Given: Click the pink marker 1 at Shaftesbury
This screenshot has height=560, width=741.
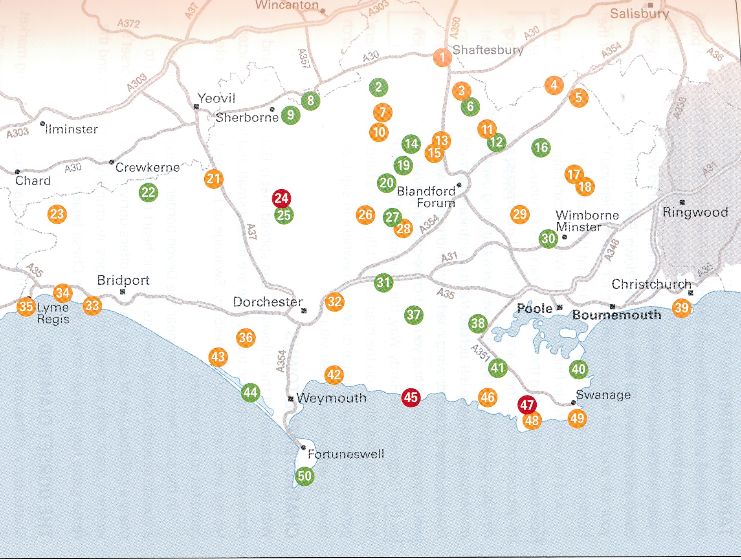Looking at the screenshot, I should (x=442, y=57).
